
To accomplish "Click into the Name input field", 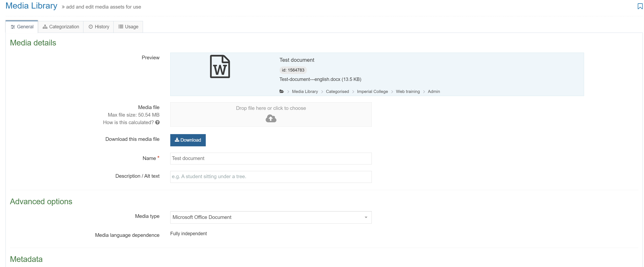I will coord(271,159).
